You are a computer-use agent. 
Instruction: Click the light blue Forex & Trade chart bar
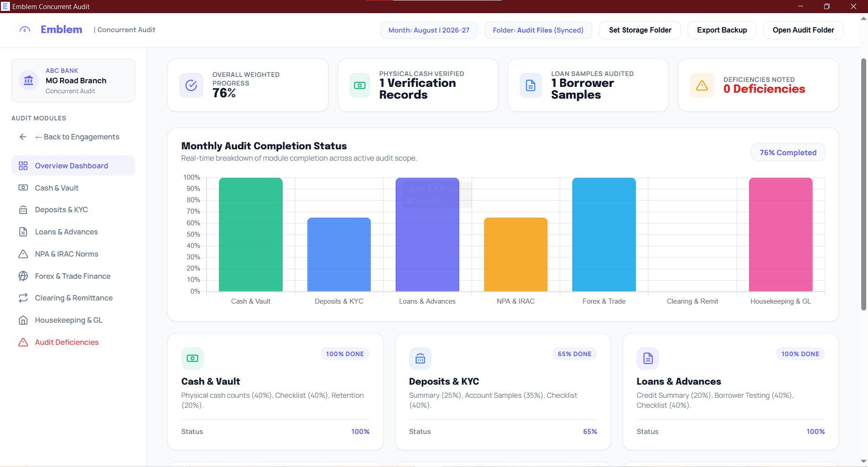(x=604, y=234)
